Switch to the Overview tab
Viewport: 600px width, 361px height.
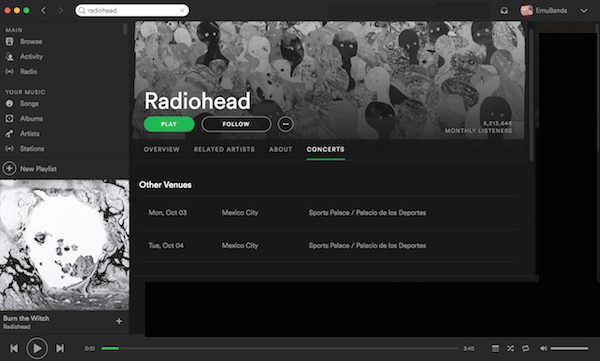[161, 149]
